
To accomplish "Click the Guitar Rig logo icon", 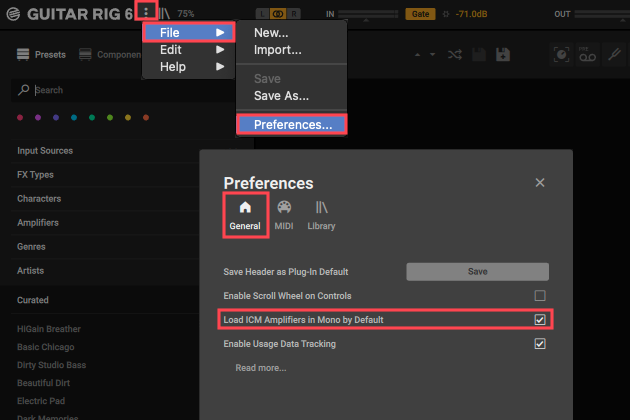I will click(x=13, y=14).
